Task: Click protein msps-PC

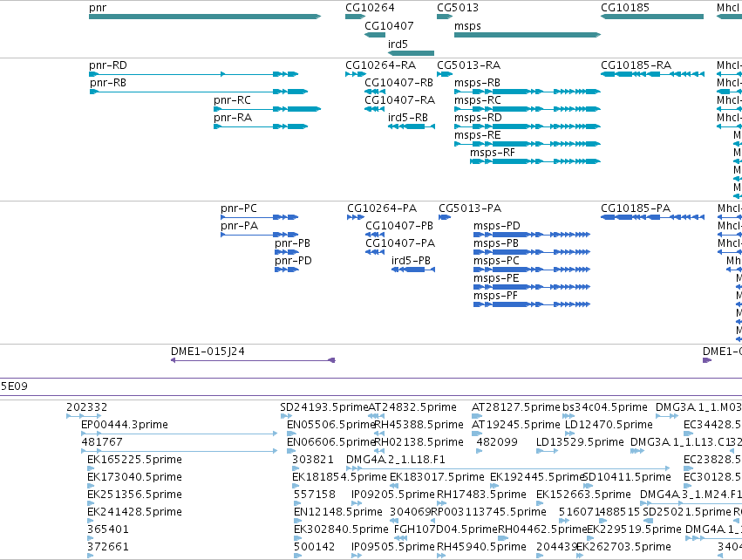Action: (532, 270)
